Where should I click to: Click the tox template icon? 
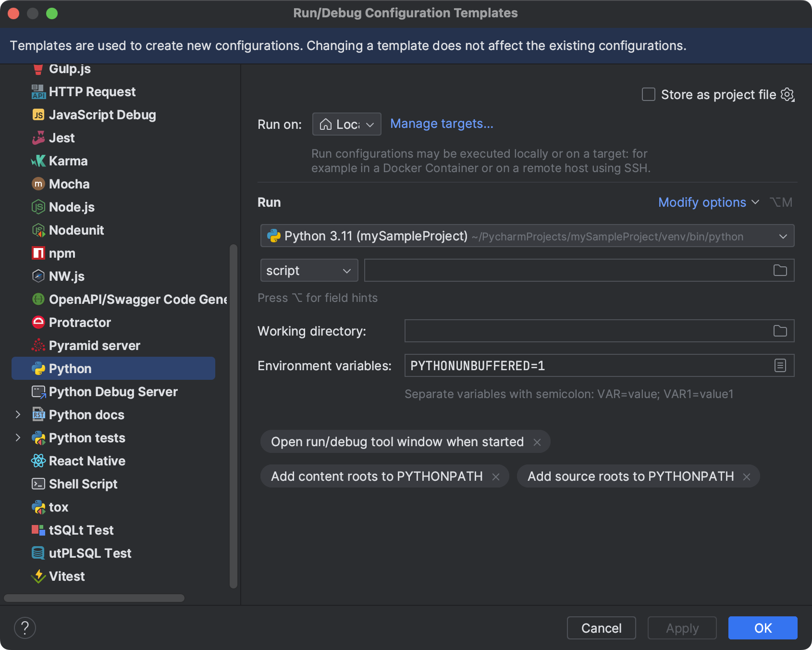pos(38,507)
